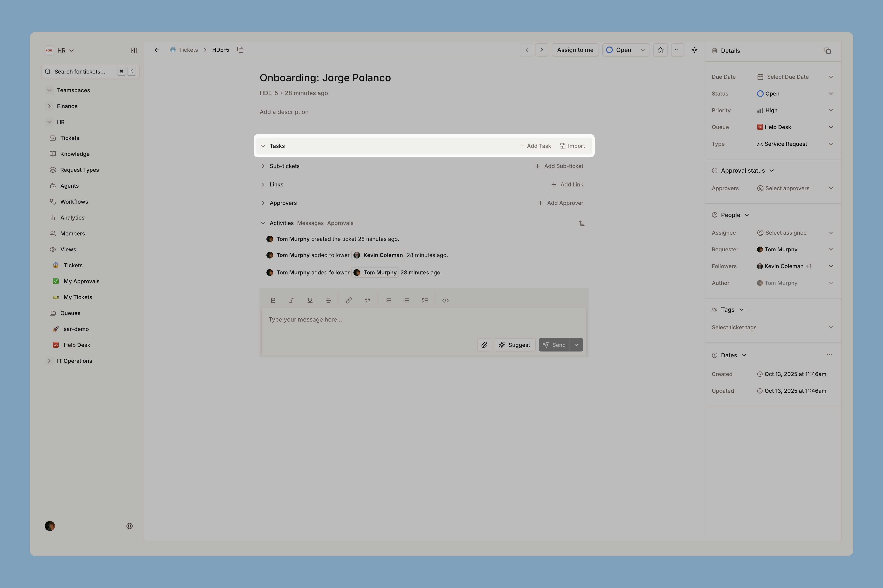The height and width of the screenshot is (588, 883).
Task: Toggle bold text formatting
Action: pos(273,300)
